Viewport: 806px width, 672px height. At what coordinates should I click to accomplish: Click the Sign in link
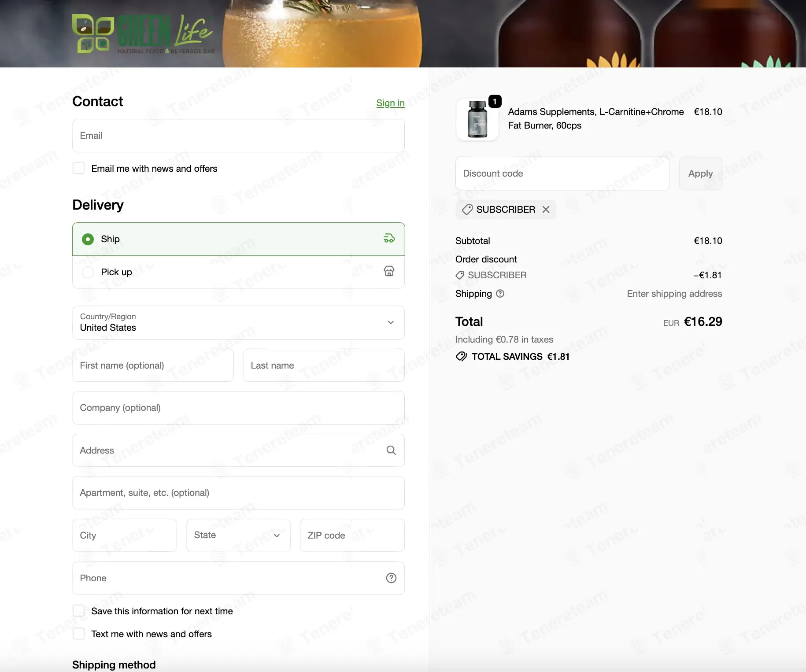click(390, 103)
